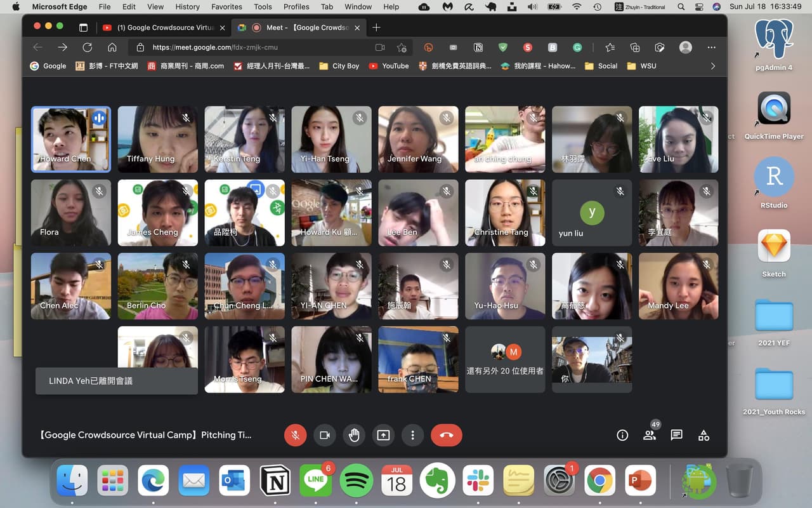Leave the call
This screenshot has height=508, width=812.
pyautogui.click(x=446, y=435)
